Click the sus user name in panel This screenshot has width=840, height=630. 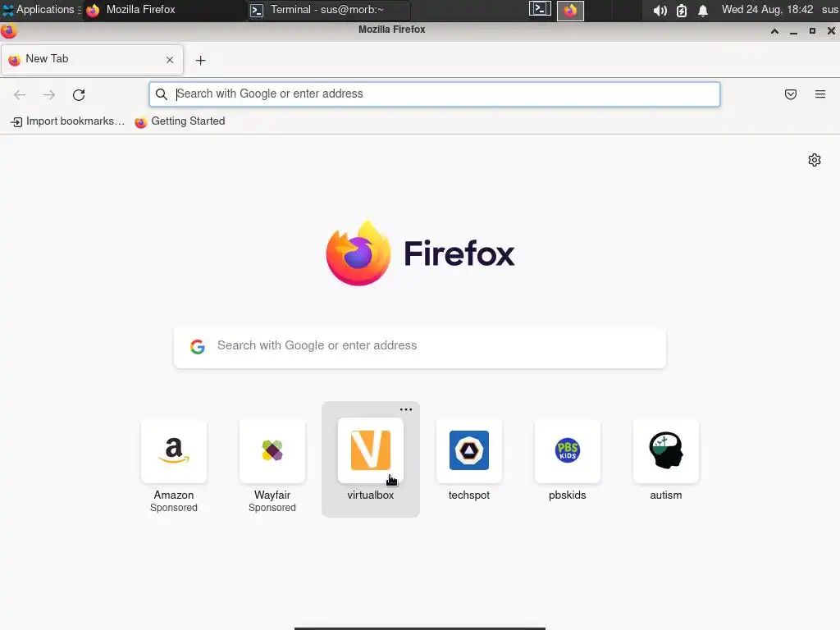point(830,10)
